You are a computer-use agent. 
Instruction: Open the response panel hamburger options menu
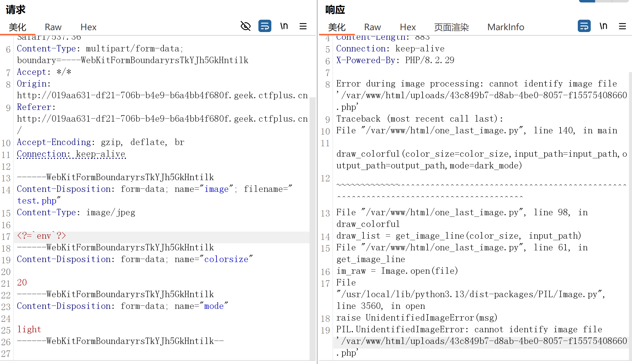click(622, 26)
